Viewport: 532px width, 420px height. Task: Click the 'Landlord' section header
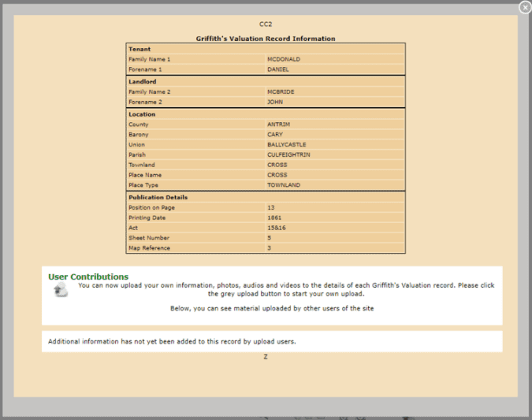pyautogui.click(x=142, y=82)
